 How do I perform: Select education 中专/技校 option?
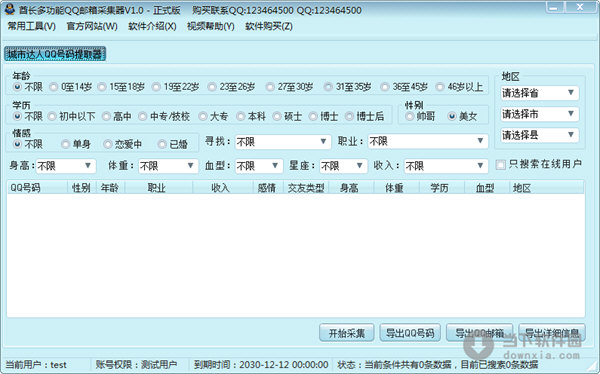165,116
